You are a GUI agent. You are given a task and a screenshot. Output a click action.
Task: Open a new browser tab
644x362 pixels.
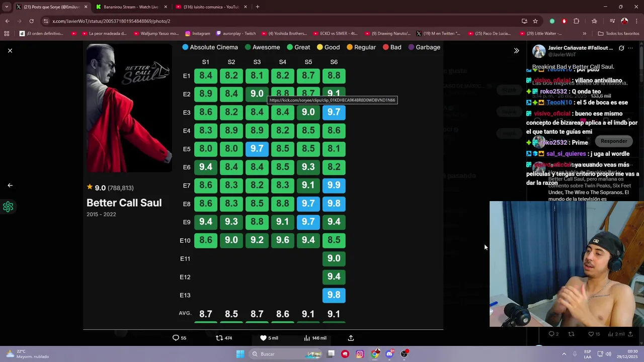[x=258, y=7]
